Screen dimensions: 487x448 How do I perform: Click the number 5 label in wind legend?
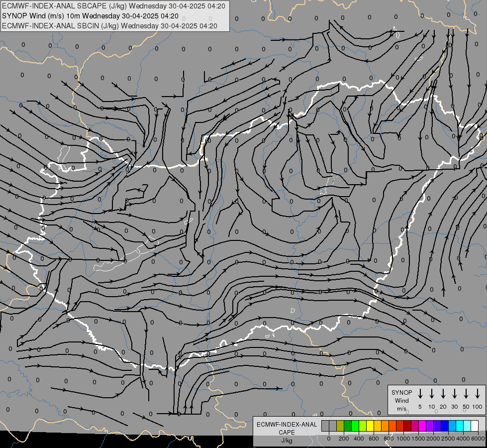coord(420,407)
